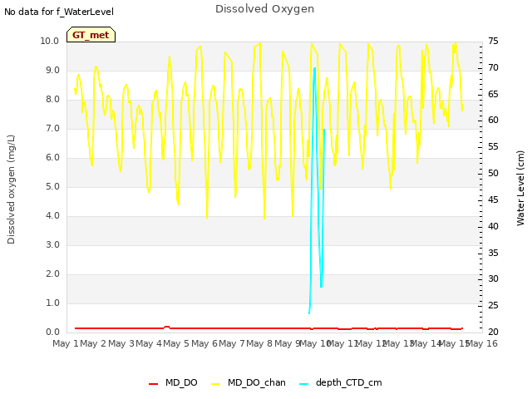Click the red MD_DO legend swatch
The width and height of the screenshot is (532, 399).
[153, 384]
